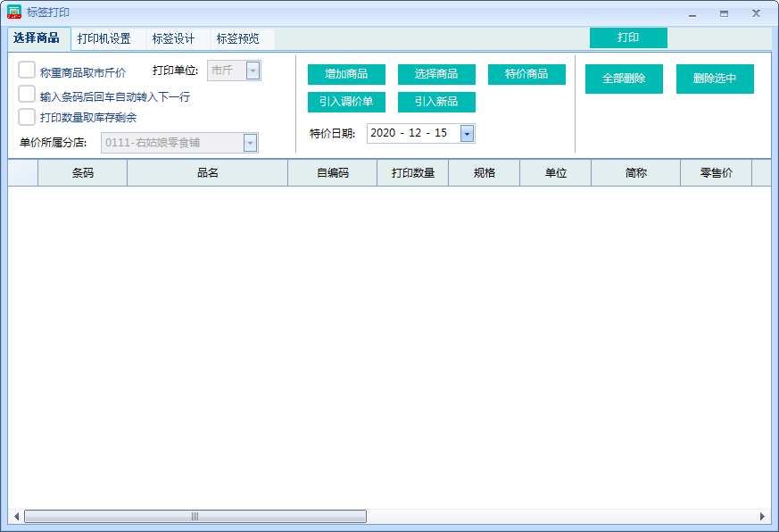The width and height of the screenshot is (779, 532).
Task: Click the horizontal scrollbar thumb
Action: (x=195, y=517)
